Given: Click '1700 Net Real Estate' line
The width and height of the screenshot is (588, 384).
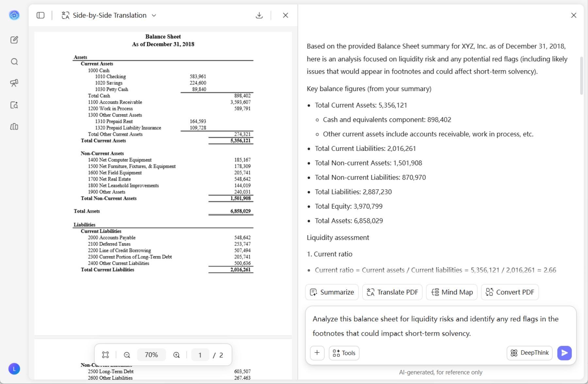Looking at the screenshot, I should 109,179.
